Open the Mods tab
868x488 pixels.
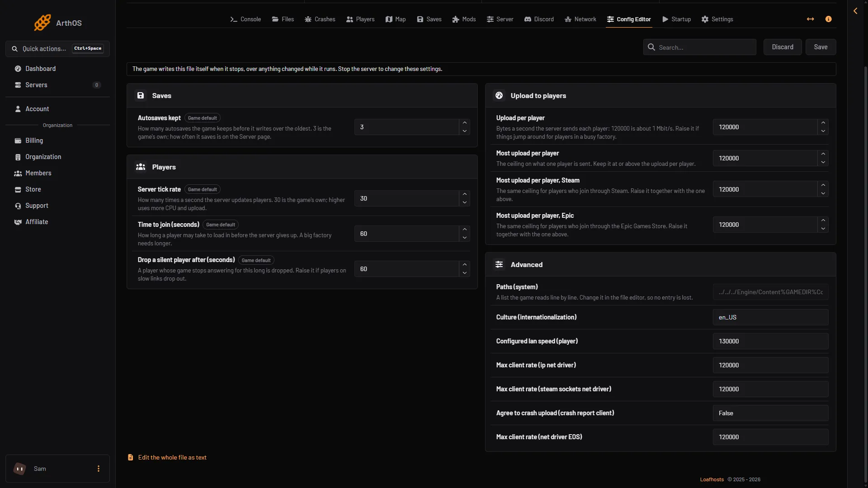click(x=464, y=19)
